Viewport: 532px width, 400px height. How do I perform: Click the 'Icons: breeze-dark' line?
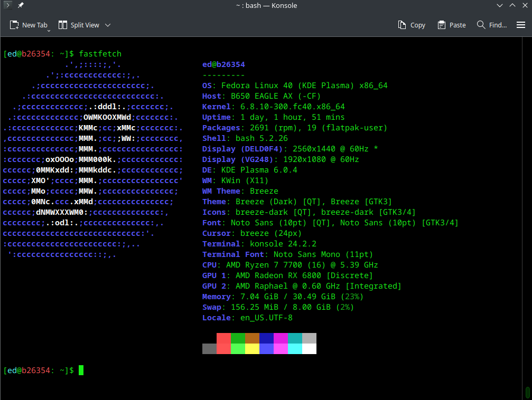click(309, 212)
